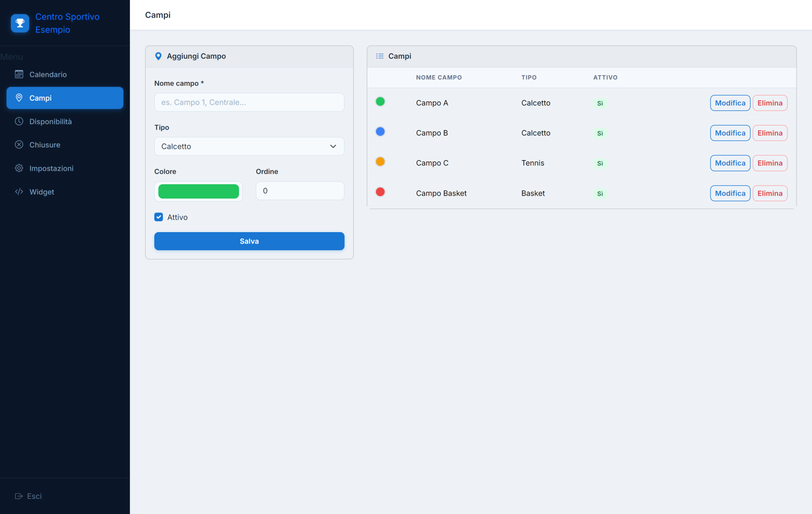Image resolution: width=812 pixels, height=514 pixels.
Task: Delete Campo B with Elimina
Action: 770,133
